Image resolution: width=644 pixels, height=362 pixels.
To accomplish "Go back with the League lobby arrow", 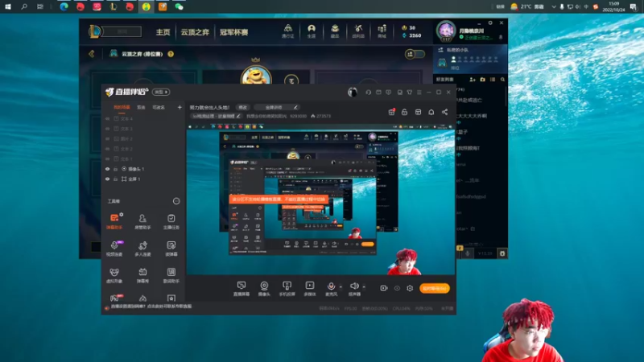I will [x=92, y=54].
